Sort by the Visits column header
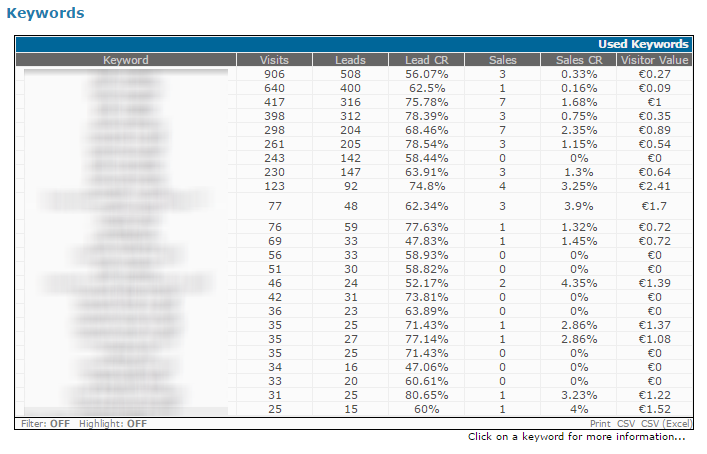This screenshot has width=707, height=454. 273,60
